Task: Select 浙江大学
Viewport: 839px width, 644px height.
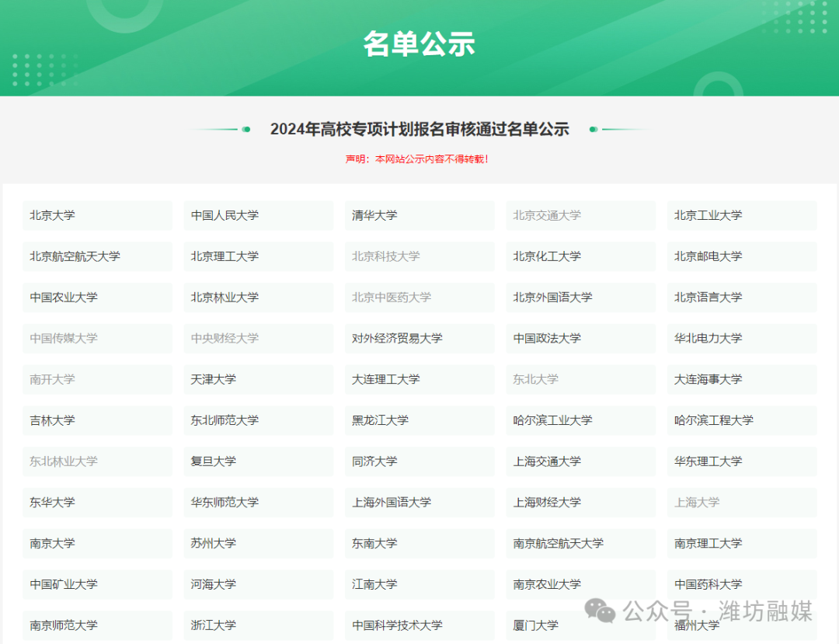Action: (x=259, y=626)
